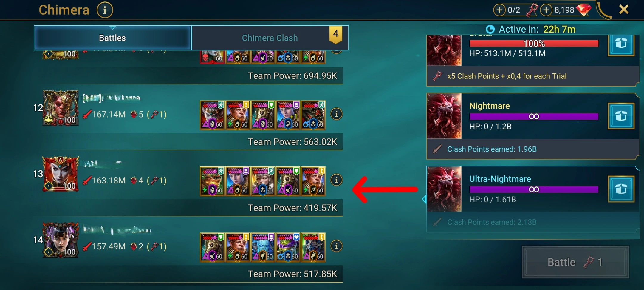This screenshot has width=644, height=290.
Task: Select the Nightmare difficulty card
Action: coord(533,126)
